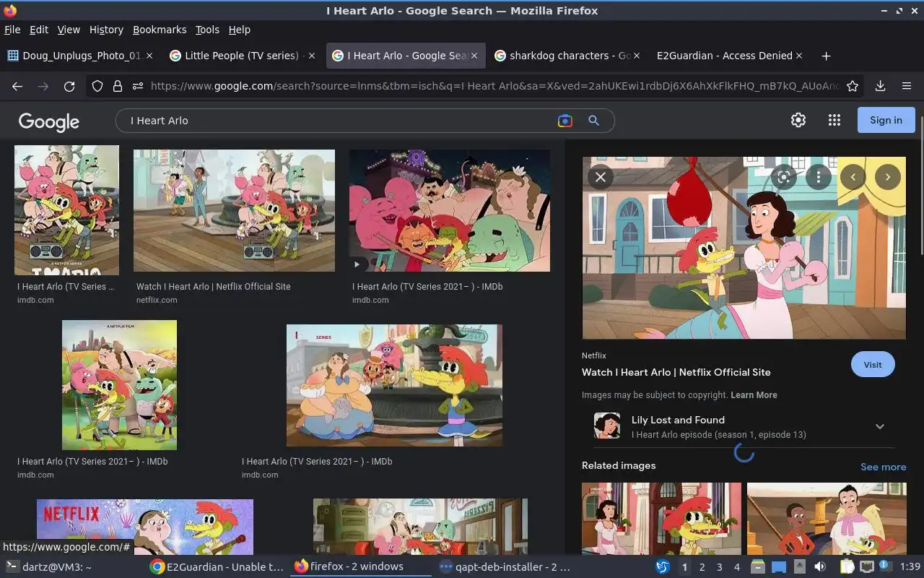The height and width of the screenshot is (578, 924).
Task: Open the Bookmarks menu
Action: tap(160, 30)
